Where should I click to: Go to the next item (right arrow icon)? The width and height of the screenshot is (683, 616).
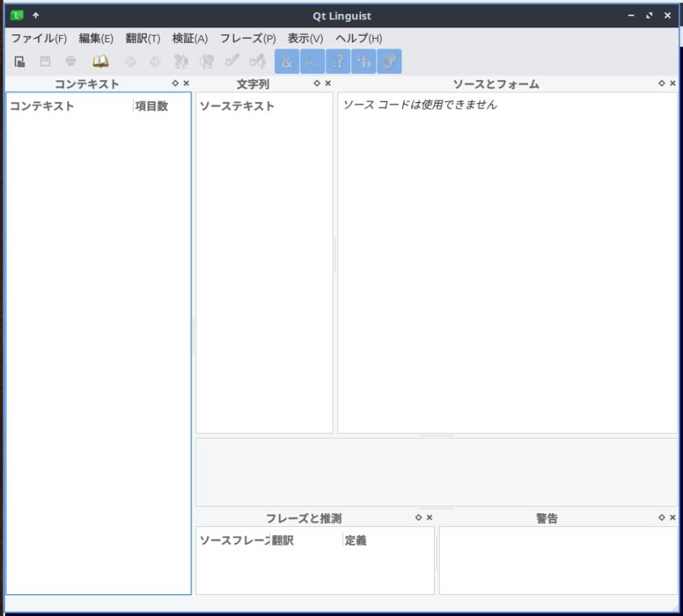click(x=155, y=62)
